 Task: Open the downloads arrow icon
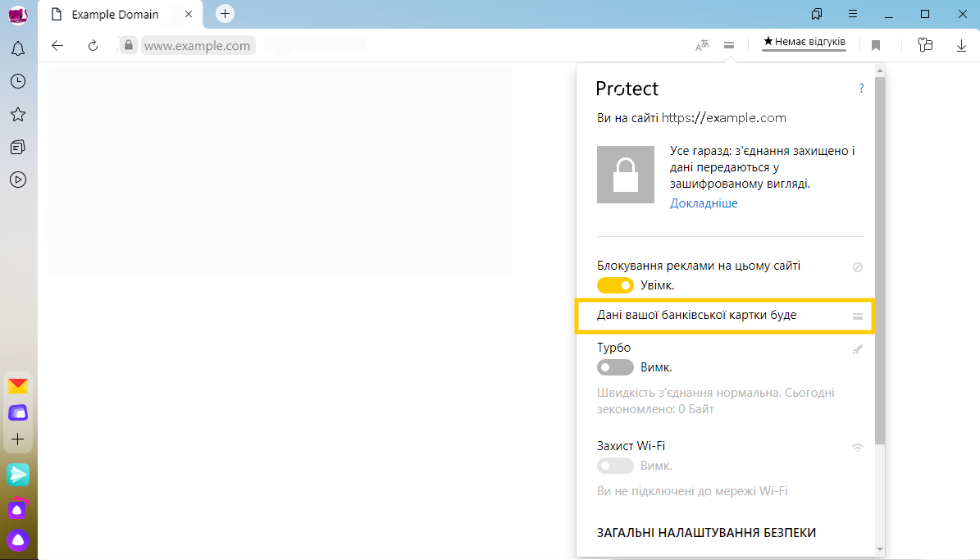pos(961,45)
